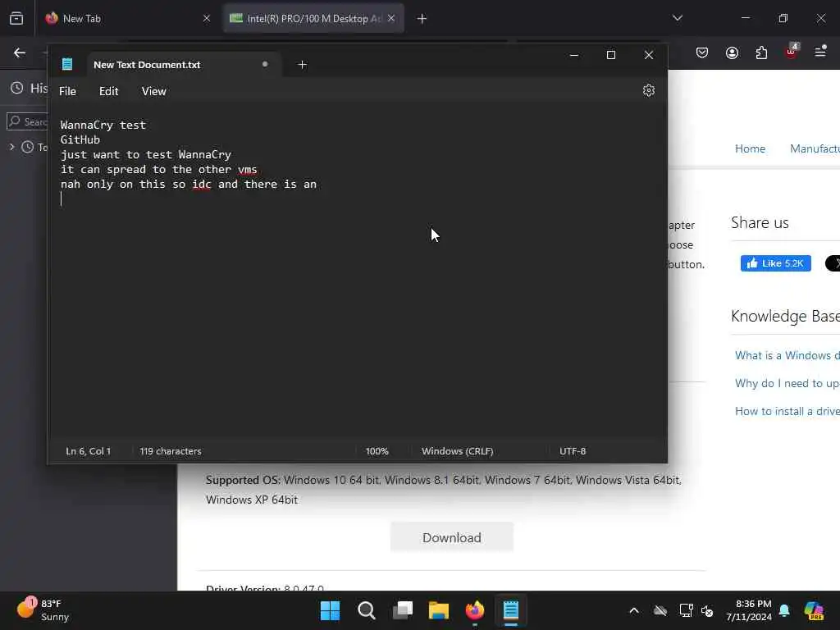Open the File menu in Notepad

[67, 91]
